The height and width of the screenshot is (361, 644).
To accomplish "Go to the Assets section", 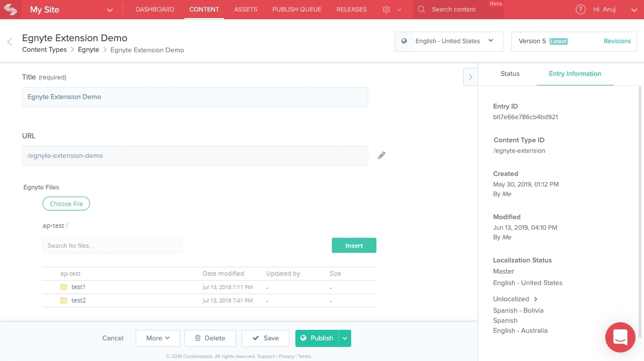I will [x=246, y=10].
